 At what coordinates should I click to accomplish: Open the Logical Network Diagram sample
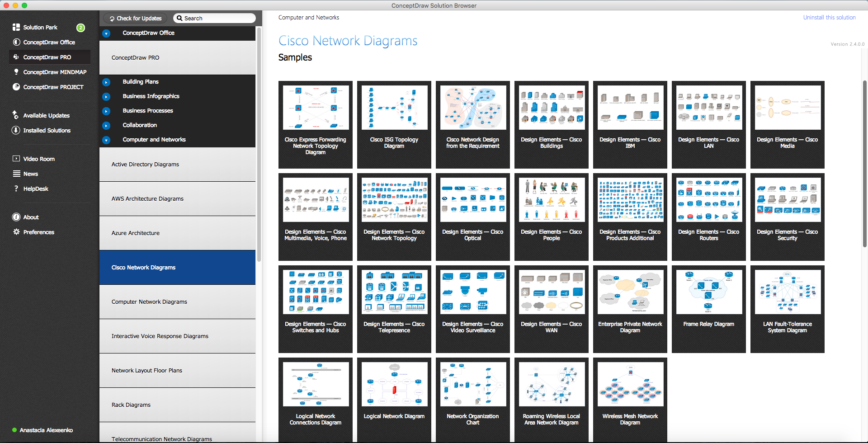pos(394,400)
